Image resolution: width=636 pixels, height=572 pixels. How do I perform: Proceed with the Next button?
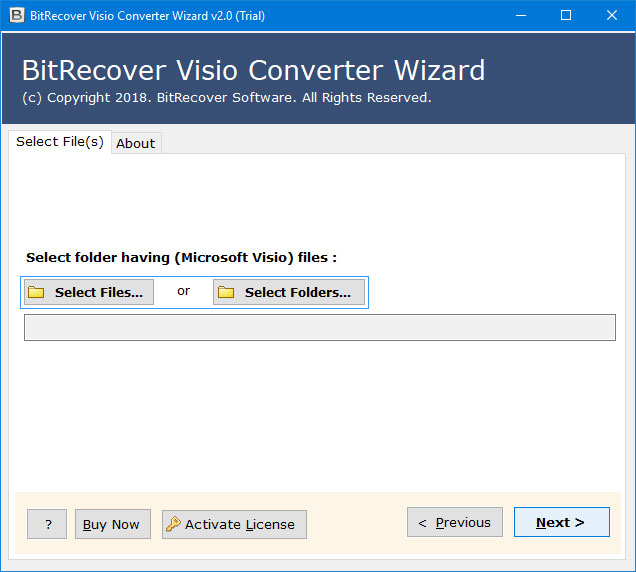click(x=562, y=522)
